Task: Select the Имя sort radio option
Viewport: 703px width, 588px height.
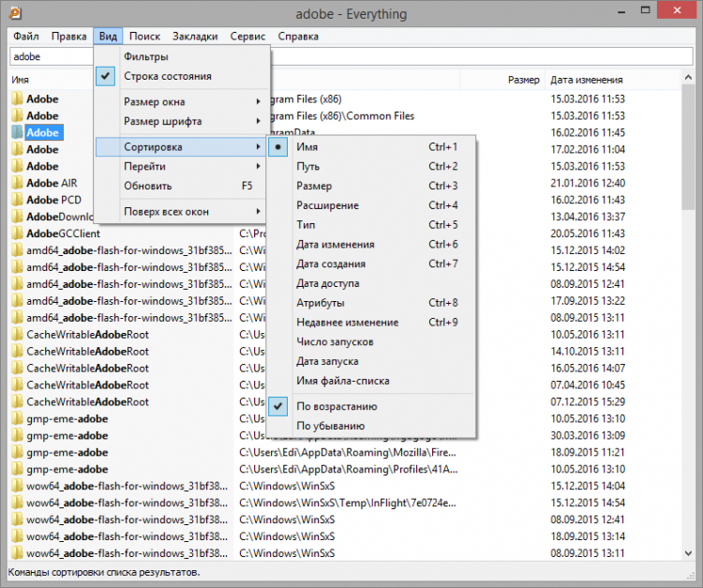Action: 278,147
